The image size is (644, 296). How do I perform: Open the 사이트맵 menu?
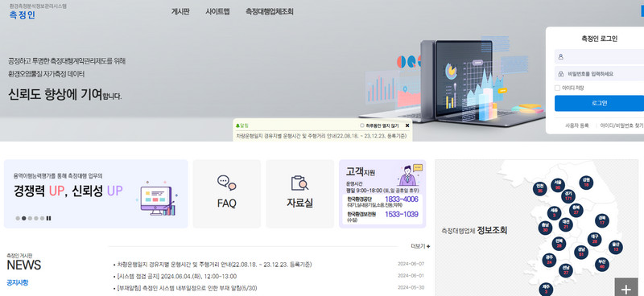217,12
